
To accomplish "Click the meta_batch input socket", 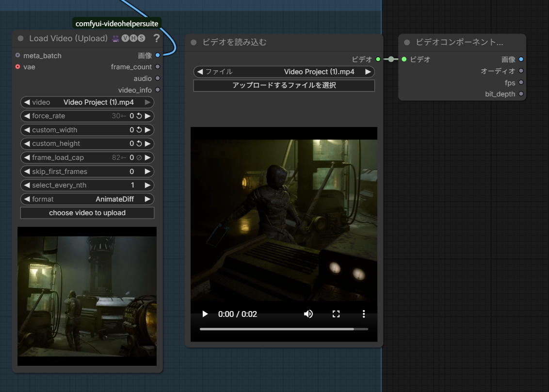I will click(x=18, y=55).
